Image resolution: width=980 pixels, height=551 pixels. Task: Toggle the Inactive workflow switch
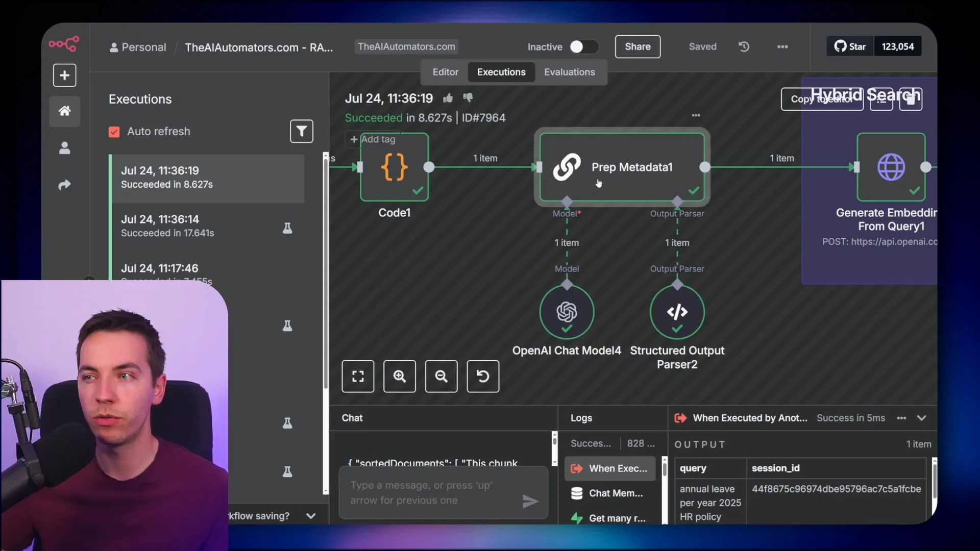tap(584, 47)
